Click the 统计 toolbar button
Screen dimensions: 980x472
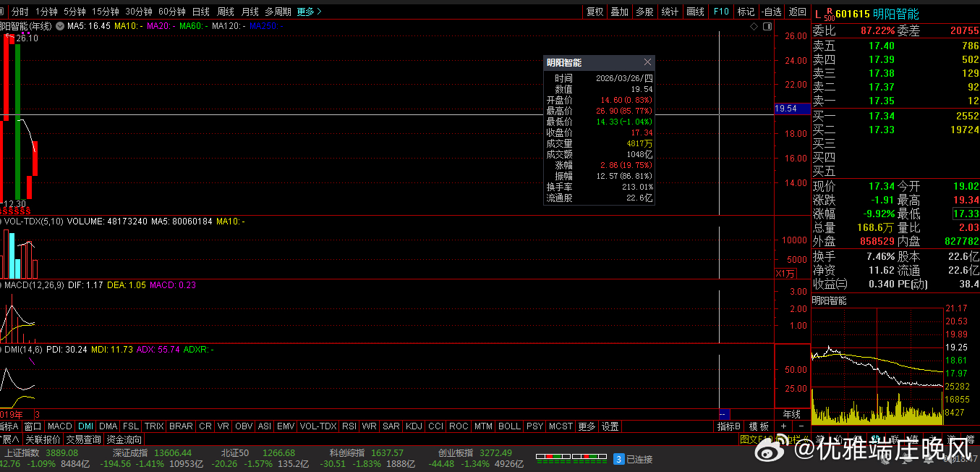(670, 12)
